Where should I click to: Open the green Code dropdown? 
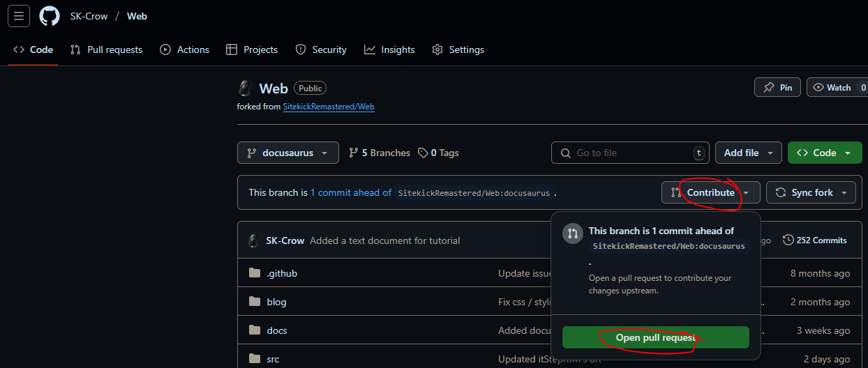click(x=825, y=153)
